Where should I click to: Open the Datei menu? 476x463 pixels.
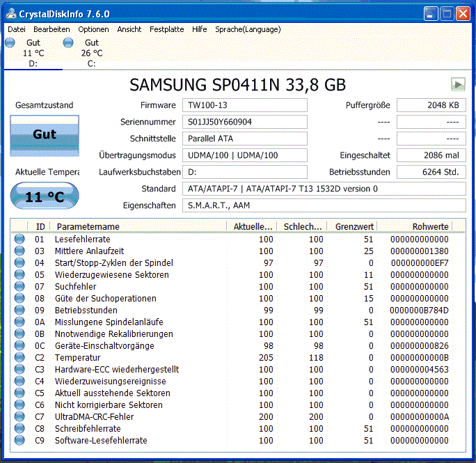click(x=17, y=29)
